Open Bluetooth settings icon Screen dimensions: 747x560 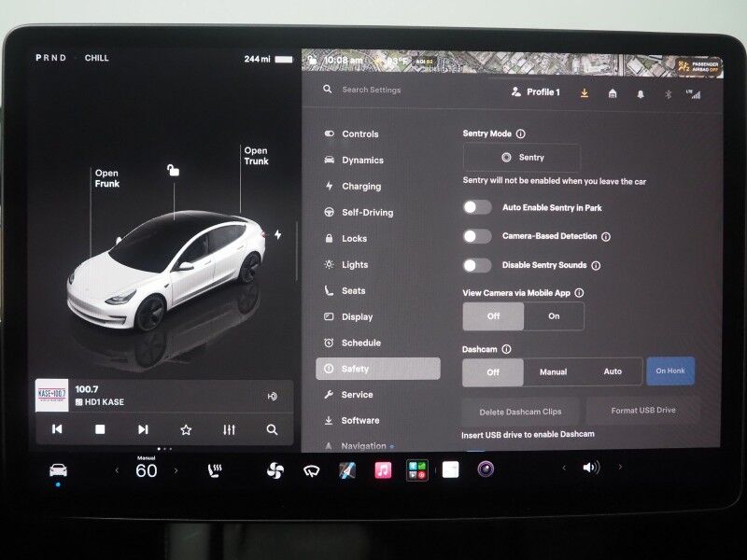tap(668, 94)
